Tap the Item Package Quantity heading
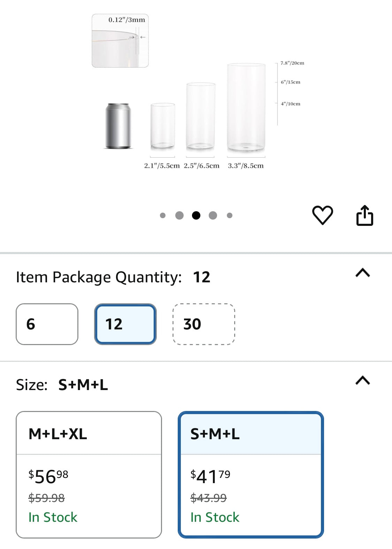Viewport: 392px width, 549px height. [x=113, y=277]
